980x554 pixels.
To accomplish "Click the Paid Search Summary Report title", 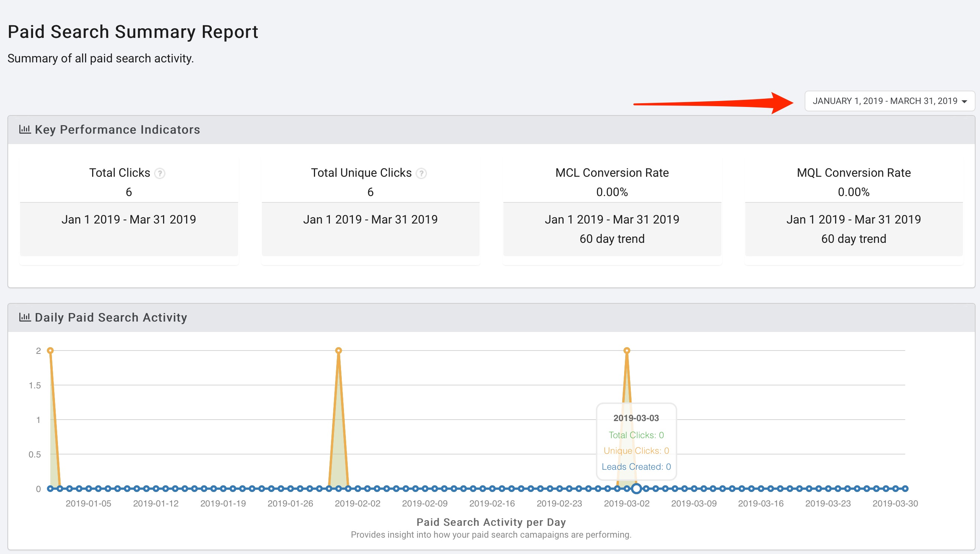I will point(133,32).
